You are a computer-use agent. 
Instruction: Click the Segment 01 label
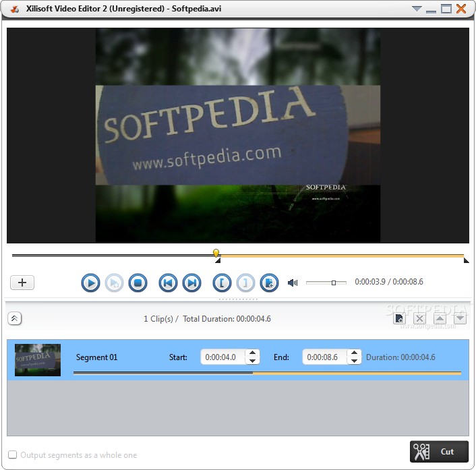[x=96, y=357]
